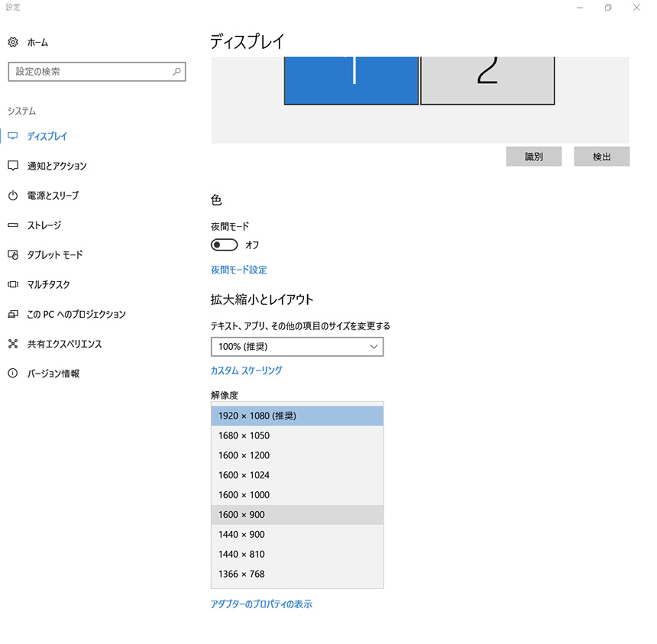Pick the 1680 × 1050 resolution entry

pyautogui.click(x=296, y=435)
